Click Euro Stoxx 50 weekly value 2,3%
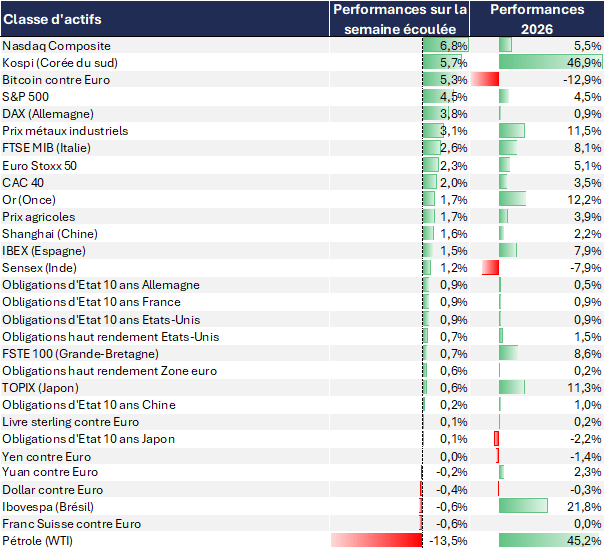The image size is (605, 550). click(x=454, y=166)
